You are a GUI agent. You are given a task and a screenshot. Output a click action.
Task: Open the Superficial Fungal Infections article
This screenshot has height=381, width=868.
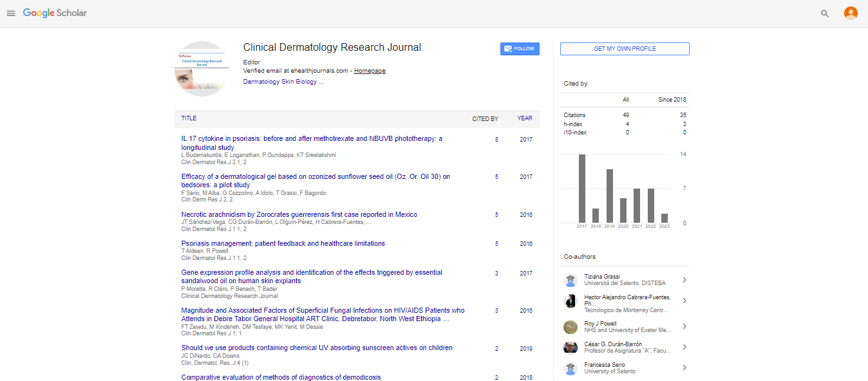click(323, 314)
